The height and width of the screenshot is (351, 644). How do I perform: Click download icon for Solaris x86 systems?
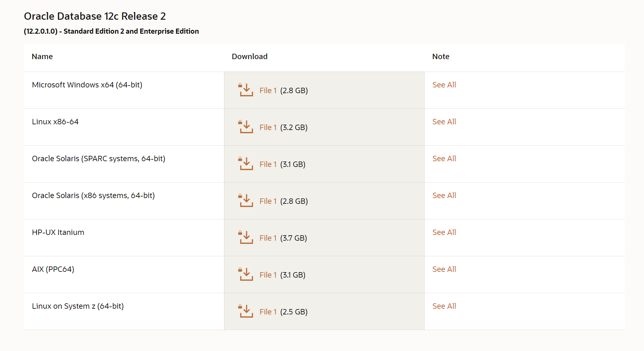(246, 201)
